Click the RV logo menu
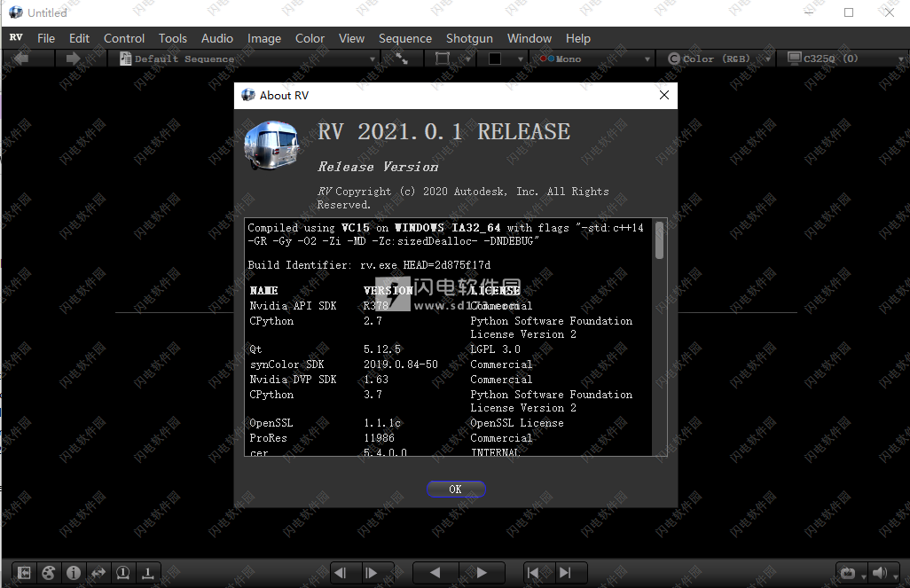 (x=16, y=38)
